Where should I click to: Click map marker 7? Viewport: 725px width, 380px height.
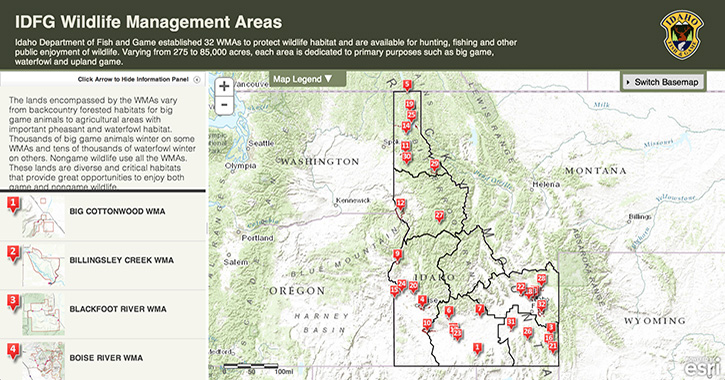(480, 309)
